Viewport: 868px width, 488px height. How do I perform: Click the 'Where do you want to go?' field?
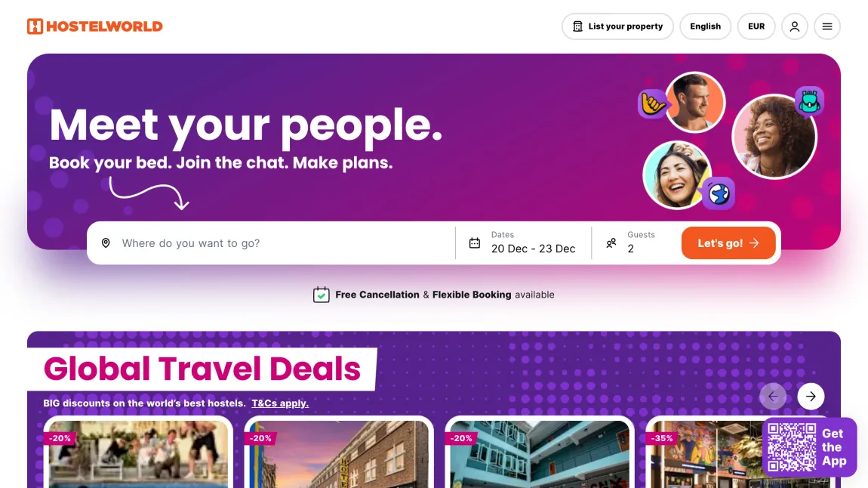click(x=271, y=243)
